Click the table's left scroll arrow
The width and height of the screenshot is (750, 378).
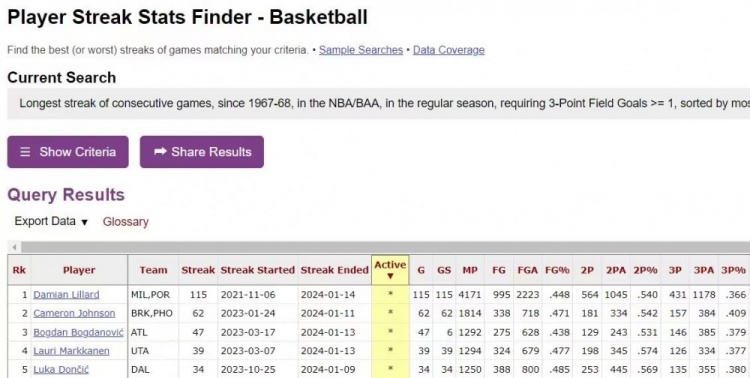point(14,247)
